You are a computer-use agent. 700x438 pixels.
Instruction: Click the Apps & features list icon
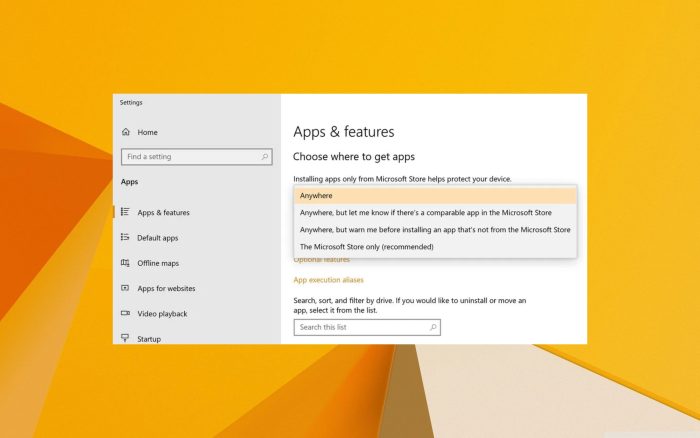pos(125,212)
